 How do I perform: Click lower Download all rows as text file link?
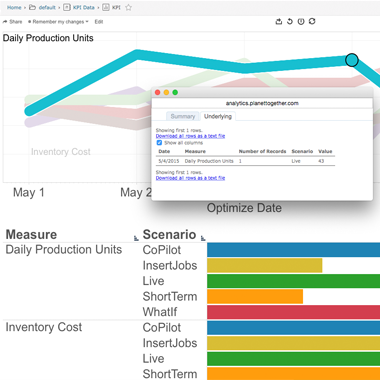pyautogui.click(x=190, y=178)
